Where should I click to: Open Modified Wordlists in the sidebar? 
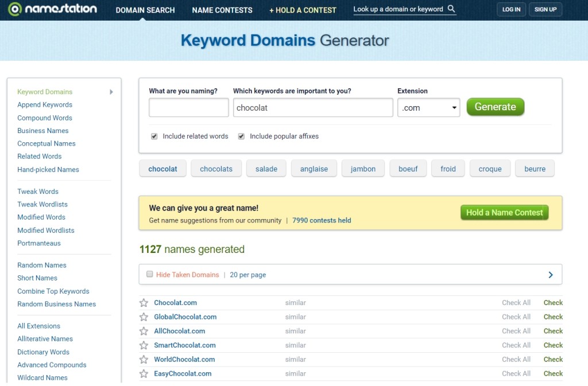pyautogui.click(x=46, y=230)
